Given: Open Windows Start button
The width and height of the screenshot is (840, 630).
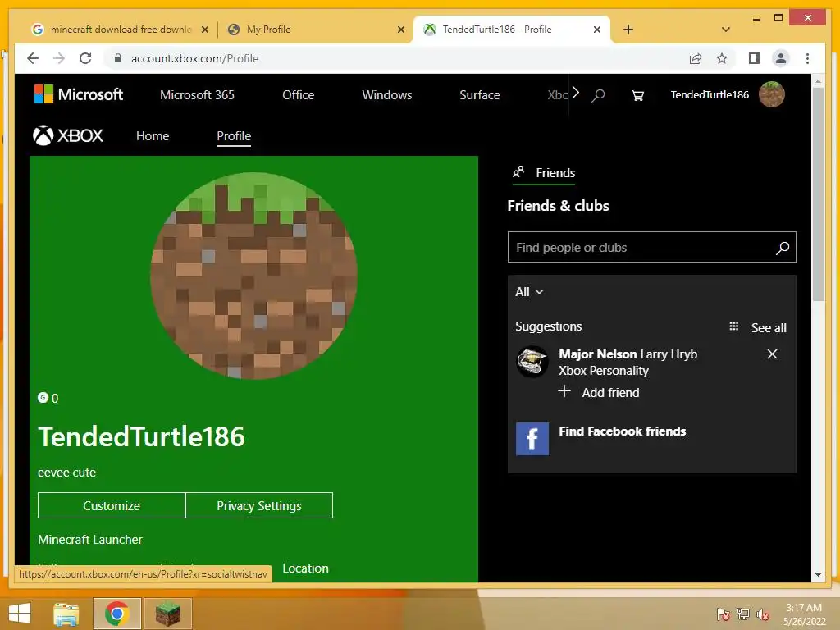Looking at the screenshot, I should (20, 614).
